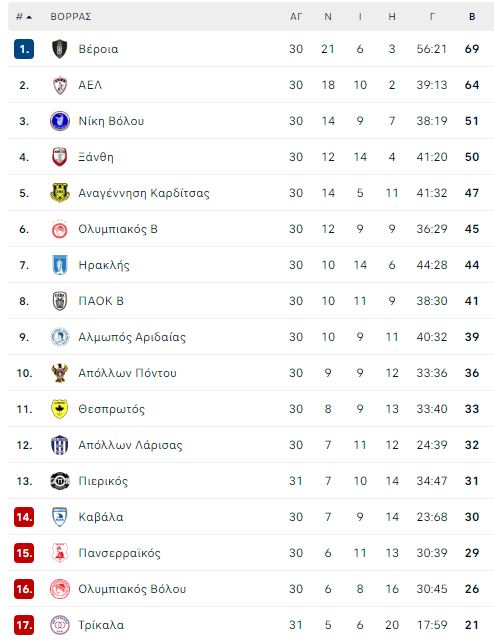
Task: Click the Ηρακλής blue crest icon
Action: [x=60, y=265]
